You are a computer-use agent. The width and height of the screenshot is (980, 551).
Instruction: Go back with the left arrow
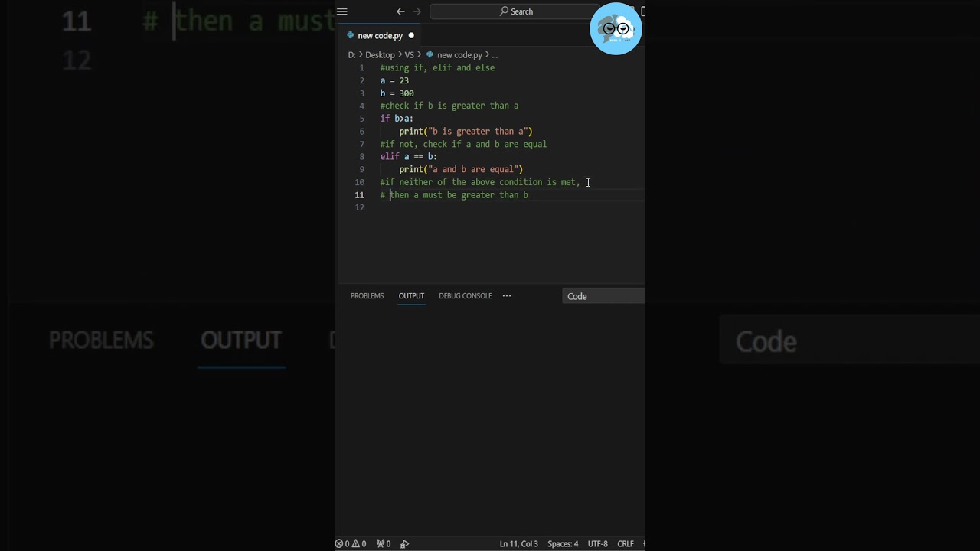click(400, 11)
